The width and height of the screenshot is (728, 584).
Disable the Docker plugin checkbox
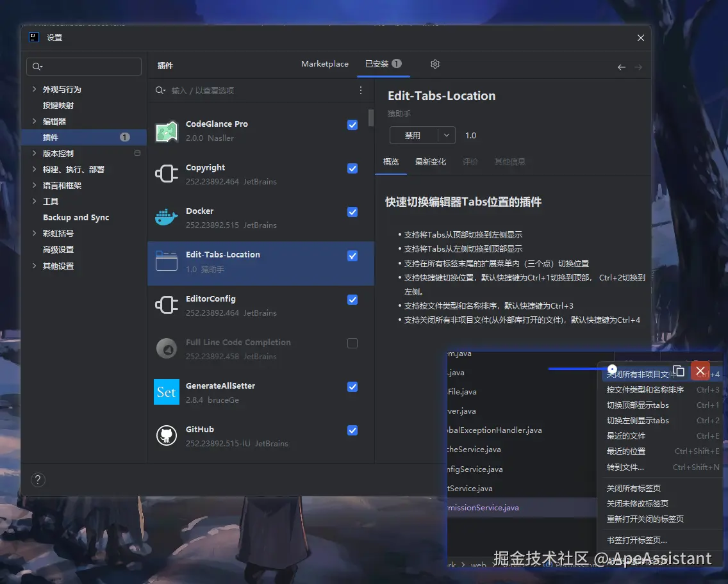(x=352, y=212)
